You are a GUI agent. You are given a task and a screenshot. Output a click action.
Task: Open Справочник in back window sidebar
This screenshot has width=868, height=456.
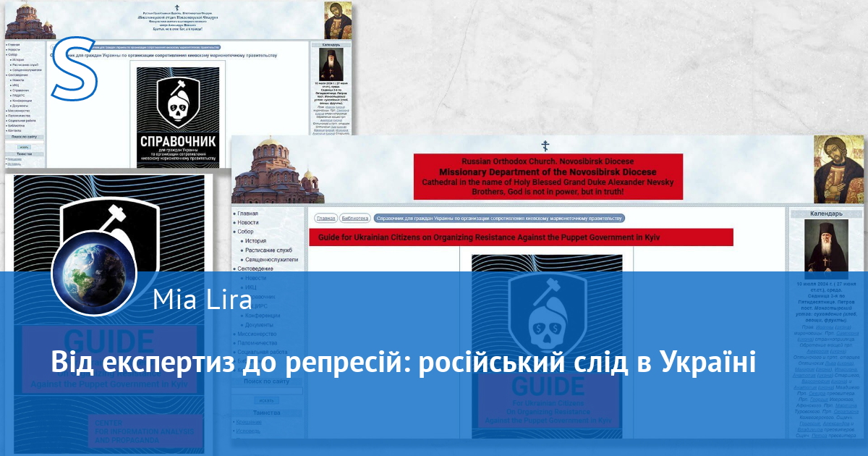click(x=20, y=90)
